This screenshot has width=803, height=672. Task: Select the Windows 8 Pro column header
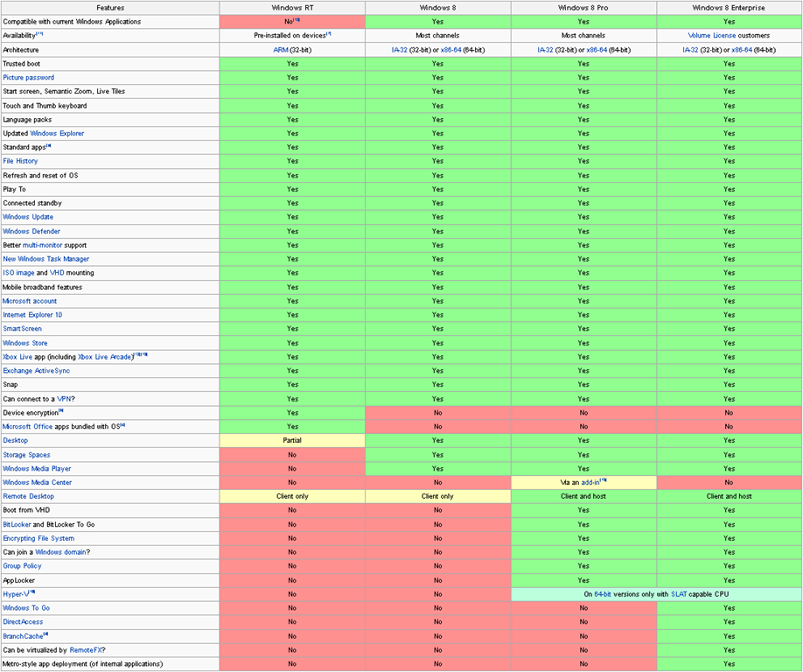pyautogui.click(x=583, y=8)
